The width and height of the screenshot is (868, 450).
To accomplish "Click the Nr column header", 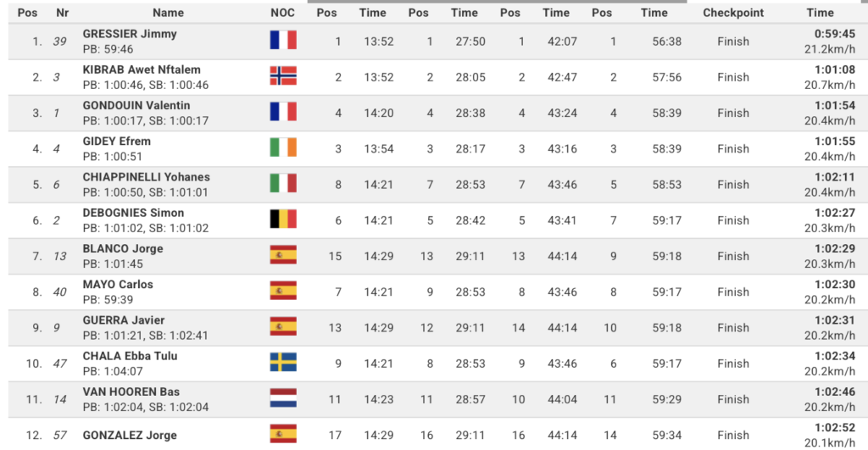I will point(62,13).
